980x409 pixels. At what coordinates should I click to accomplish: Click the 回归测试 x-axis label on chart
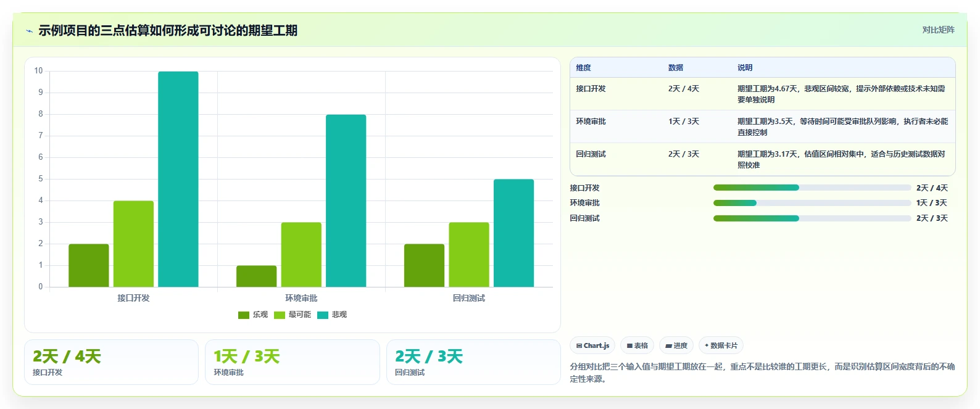469,298
